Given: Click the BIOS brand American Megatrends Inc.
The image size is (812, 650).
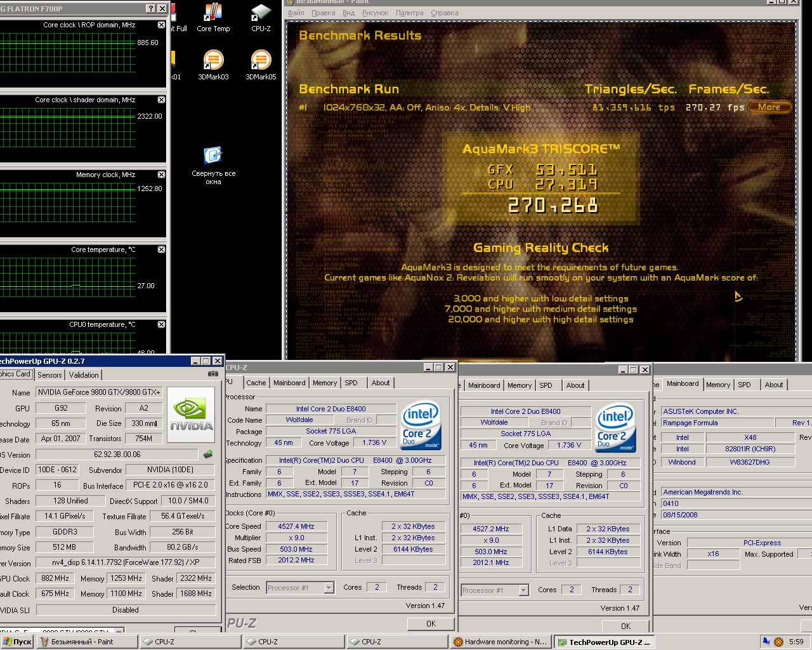Looking at the screenshot, I should [x=737, y=492].
